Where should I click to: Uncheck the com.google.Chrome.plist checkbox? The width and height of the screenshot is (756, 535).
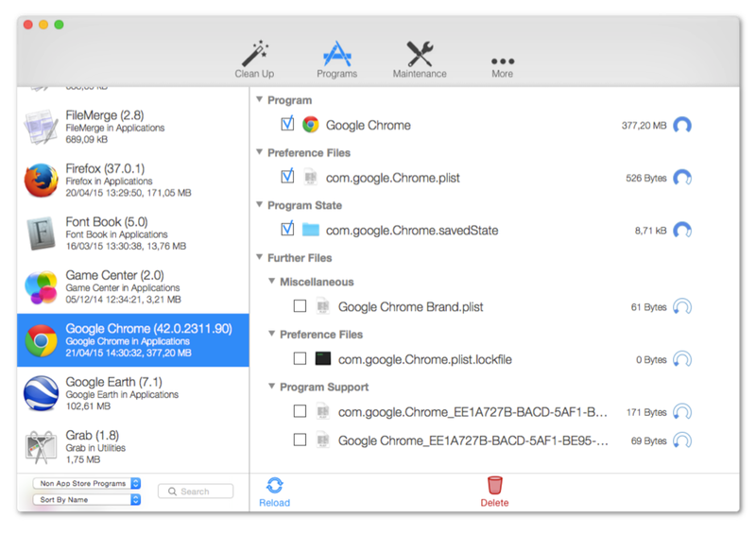coord(287,177)
